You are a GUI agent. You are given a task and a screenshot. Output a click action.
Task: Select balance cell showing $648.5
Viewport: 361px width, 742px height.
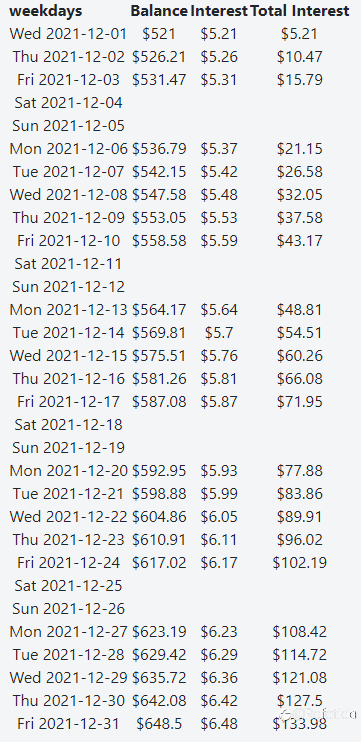coord(159,724)
